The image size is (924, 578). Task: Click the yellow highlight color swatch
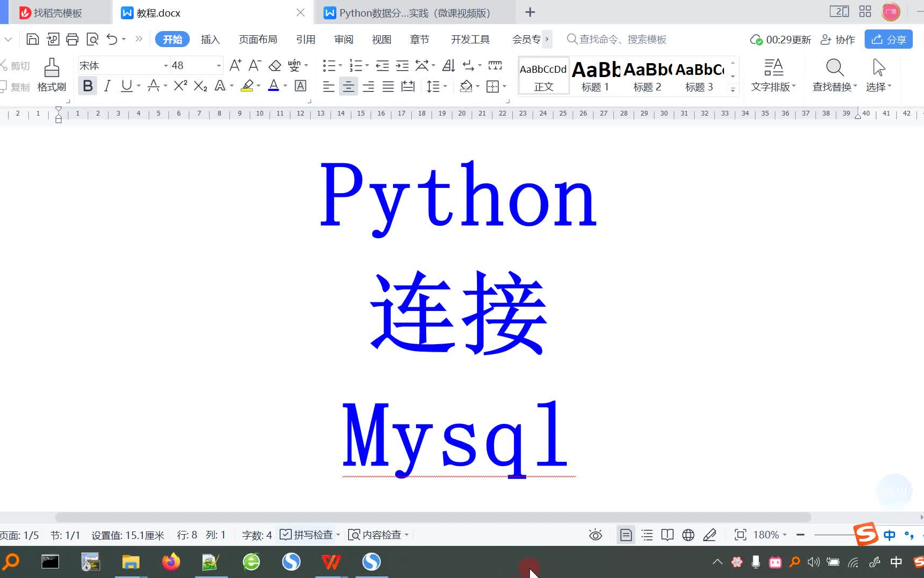(247, 86)
